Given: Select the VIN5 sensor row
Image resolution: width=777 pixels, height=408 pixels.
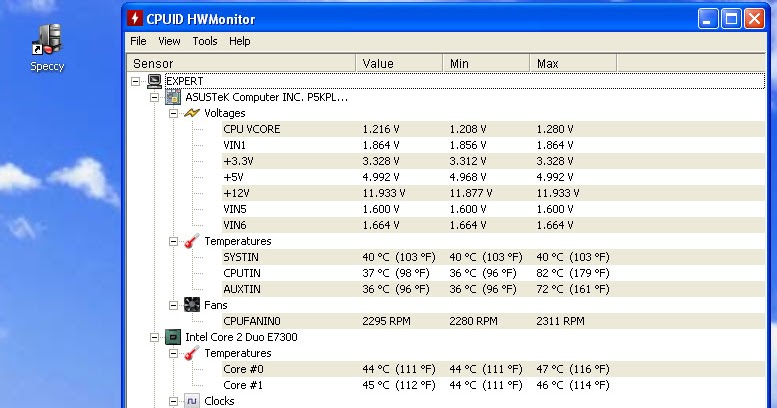Looking at the screenshot, I should (x=493, y=209).
